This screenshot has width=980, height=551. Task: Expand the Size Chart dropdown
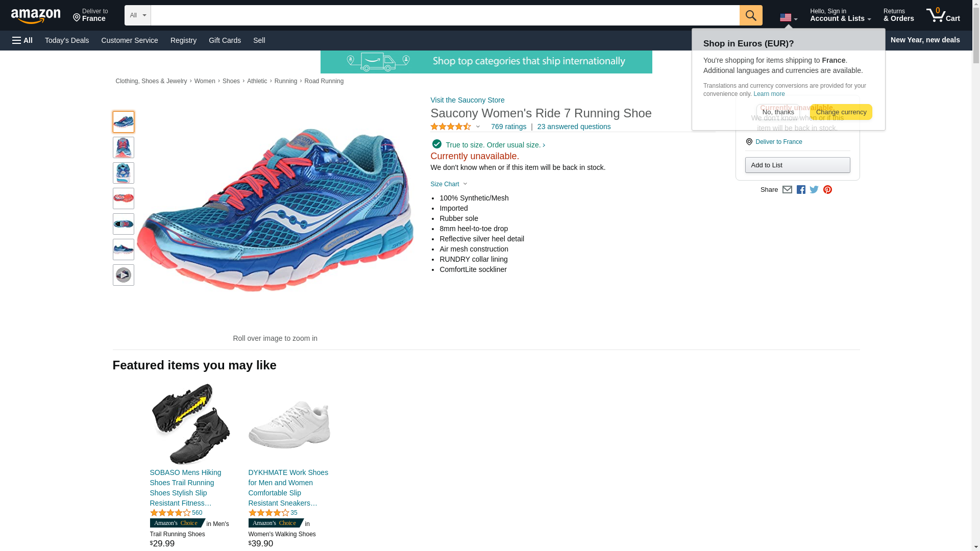[x=449, y=184]
